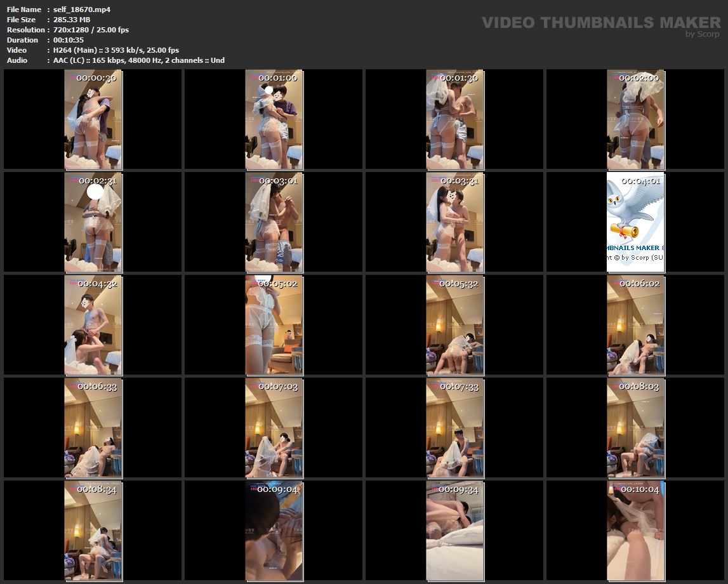Select the frame marked 00:01:00

[274, 119]
